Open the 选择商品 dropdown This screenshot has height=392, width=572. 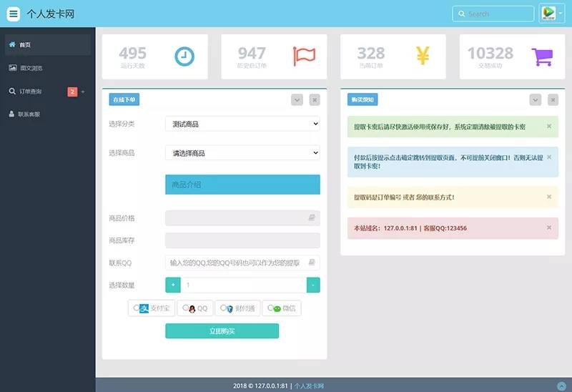click(x=242, y=152)
